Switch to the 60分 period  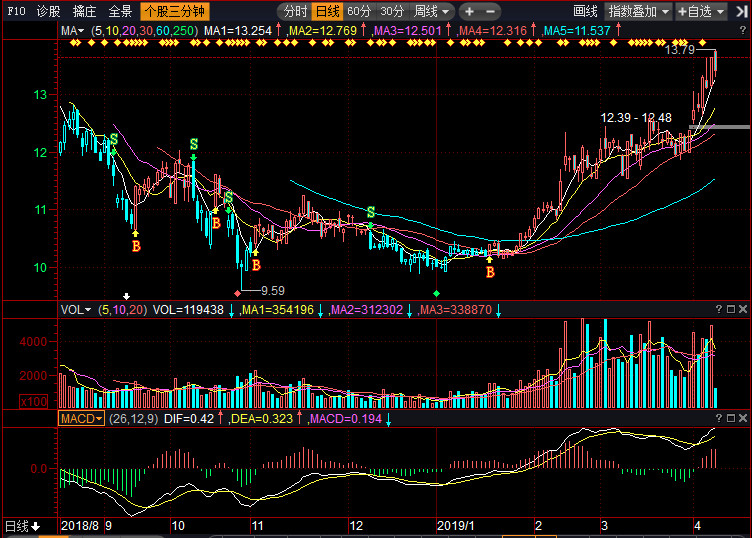point(358,12)
